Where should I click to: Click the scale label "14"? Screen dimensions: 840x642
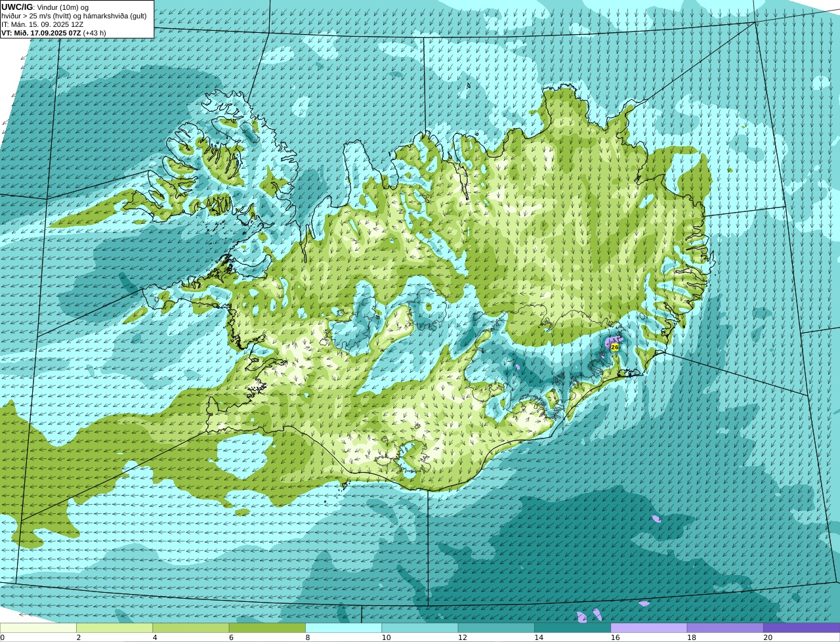tap(539, 637)
